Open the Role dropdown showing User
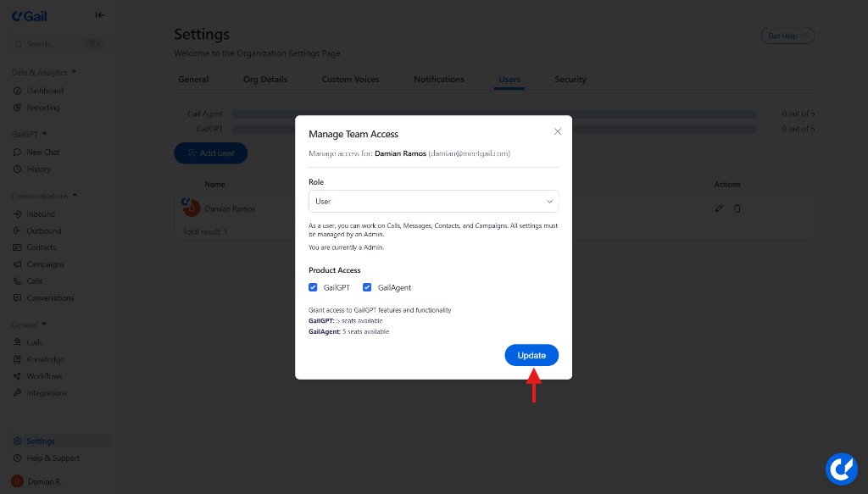The height and width of the screenshot is (494, 868). (x=433, y=202)
